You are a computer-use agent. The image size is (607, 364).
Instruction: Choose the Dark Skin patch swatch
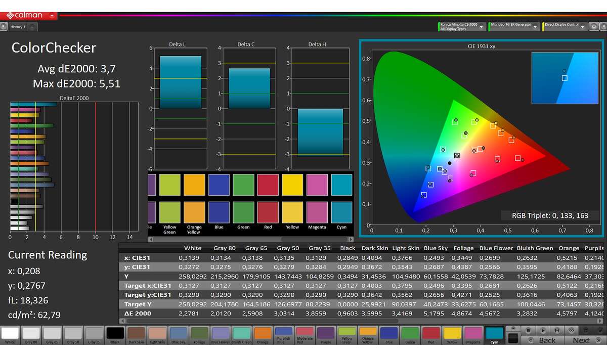pyautogui.click(x=136, y=334)
